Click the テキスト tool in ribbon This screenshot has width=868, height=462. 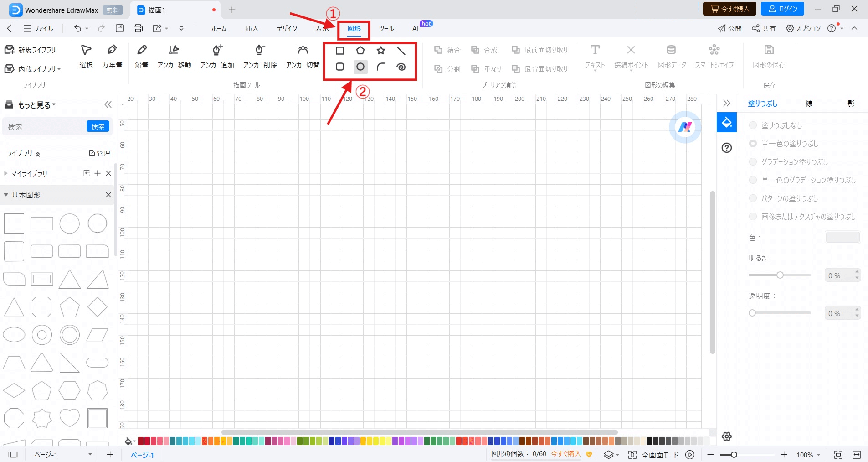(x=595, y=57)
